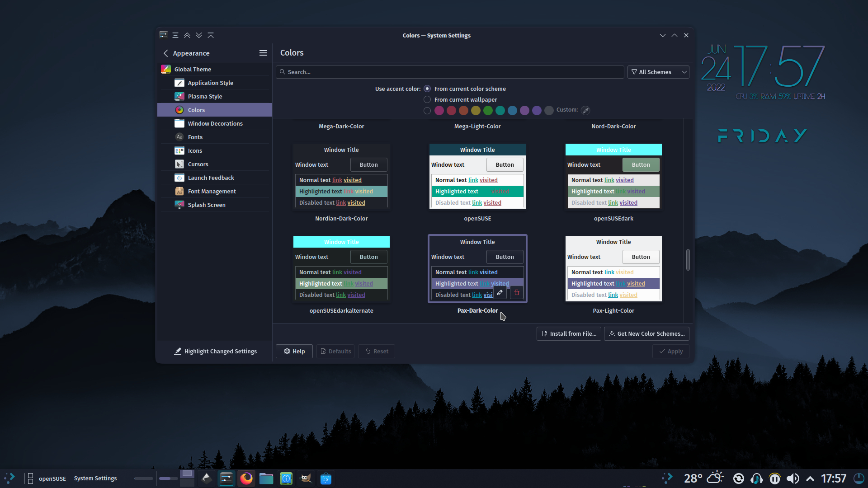Click the keep-above double up-chevron in title bar

[x=187, y=35]
